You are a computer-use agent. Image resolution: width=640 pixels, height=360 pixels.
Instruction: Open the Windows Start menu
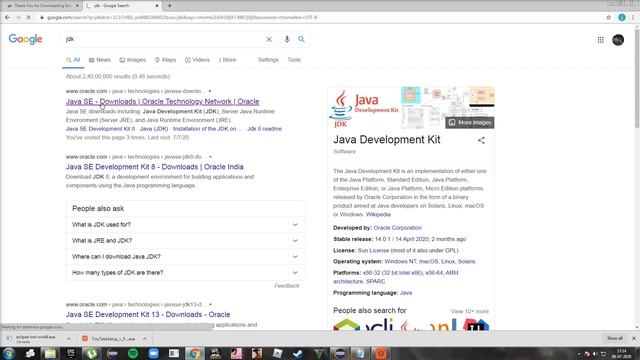(x=9, y=353)
